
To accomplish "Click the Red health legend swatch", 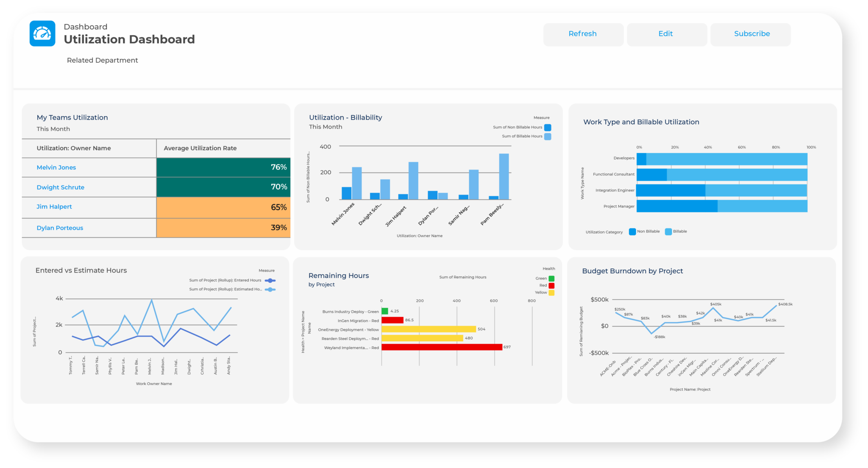I will [x=551, y=286].
